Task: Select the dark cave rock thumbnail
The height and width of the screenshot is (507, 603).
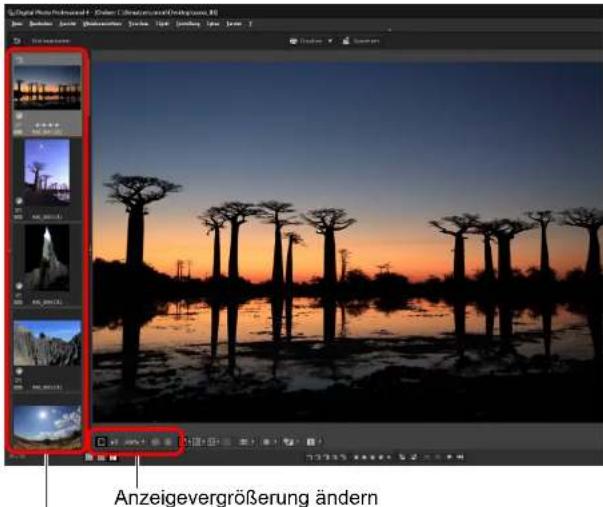Action: tap(47, 257)
